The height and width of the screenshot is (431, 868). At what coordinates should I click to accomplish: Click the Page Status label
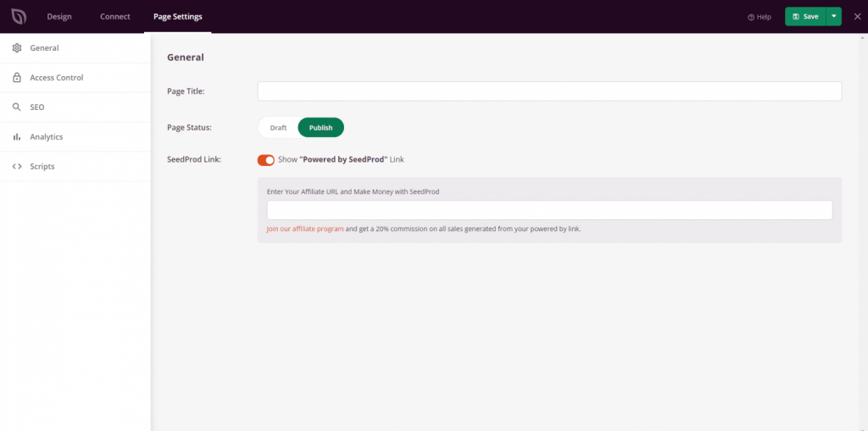pos(189,127)
